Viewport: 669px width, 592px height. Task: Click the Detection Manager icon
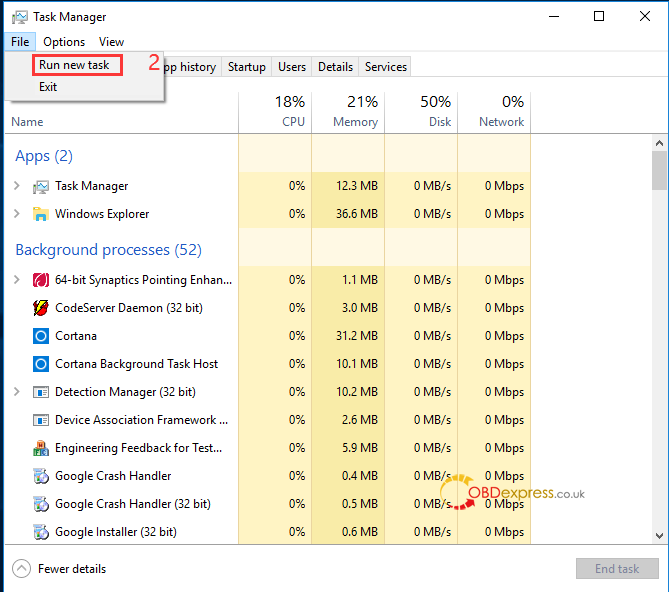[x=41, y=392]
